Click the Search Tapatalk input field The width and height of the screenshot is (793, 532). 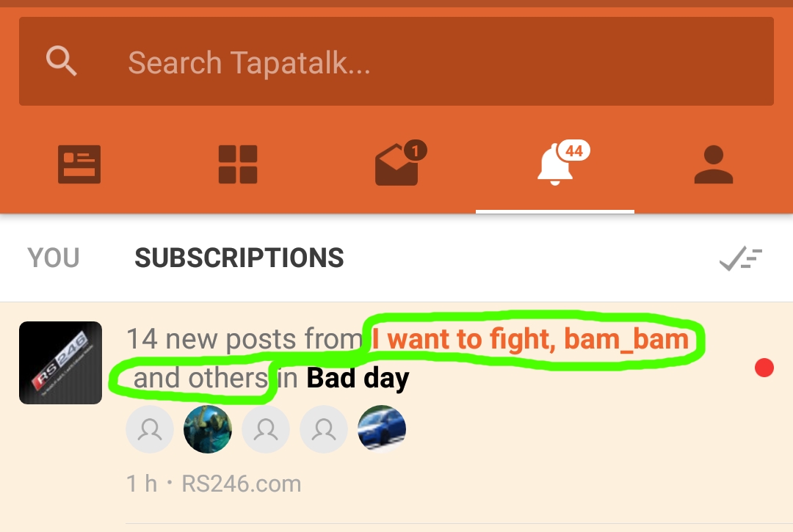click(x=396, y=61)
